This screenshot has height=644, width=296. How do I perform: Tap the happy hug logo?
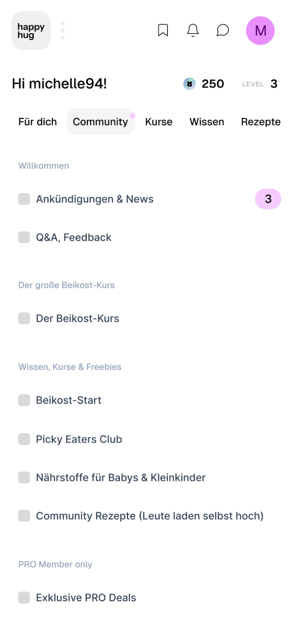(31, 31)
